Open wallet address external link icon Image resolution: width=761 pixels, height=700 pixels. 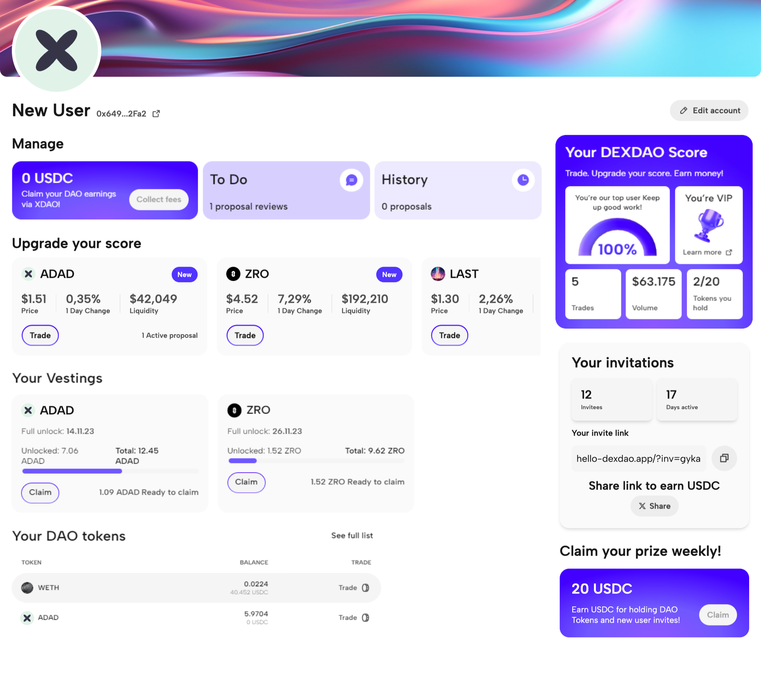(x=156, y=114)
